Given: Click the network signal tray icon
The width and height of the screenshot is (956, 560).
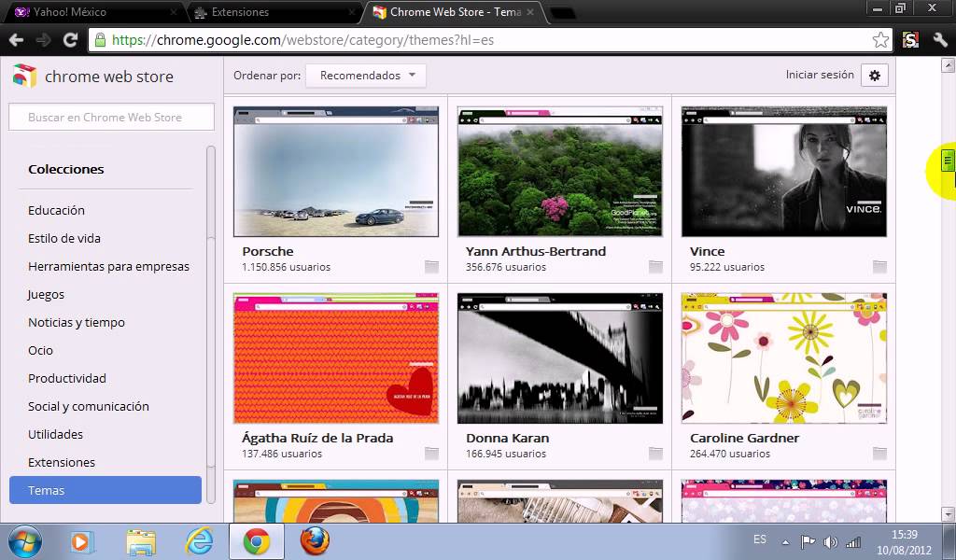Looking at the screenshot, I should (x=853, y=541).
